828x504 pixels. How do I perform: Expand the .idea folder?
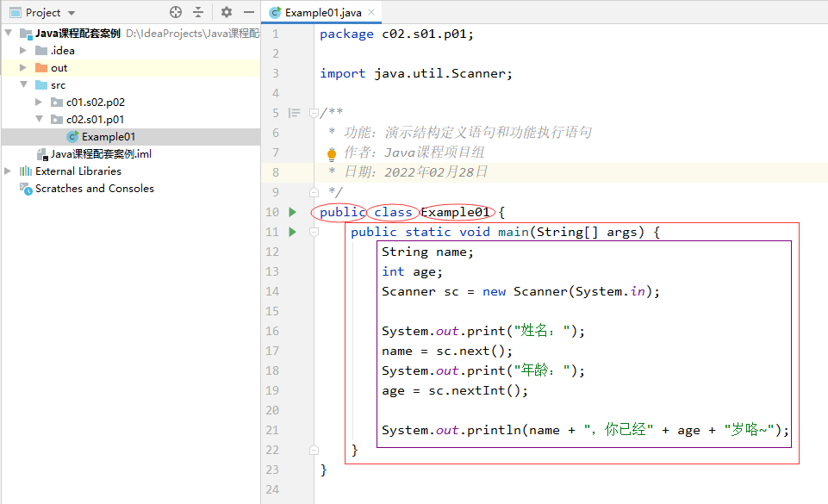coord(23,50)
